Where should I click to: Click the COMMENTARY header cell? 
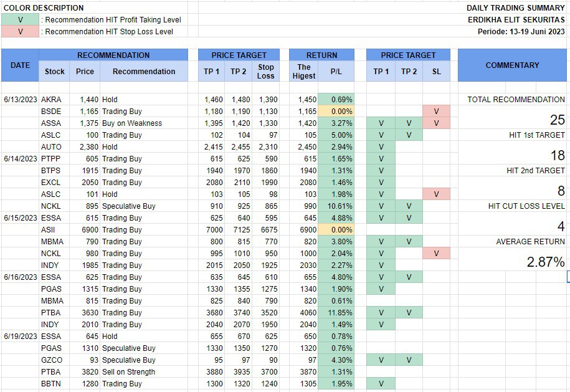[x=512, y=65]
